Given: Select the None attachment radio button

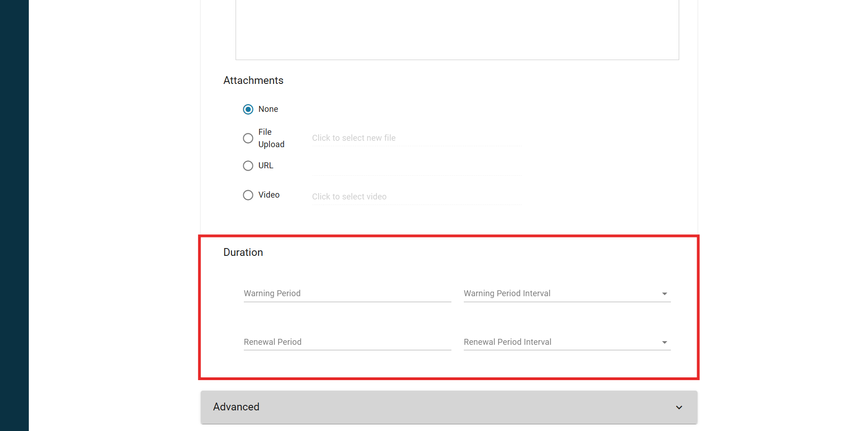Looking at the screenshot, I should [x=248, y=109].
